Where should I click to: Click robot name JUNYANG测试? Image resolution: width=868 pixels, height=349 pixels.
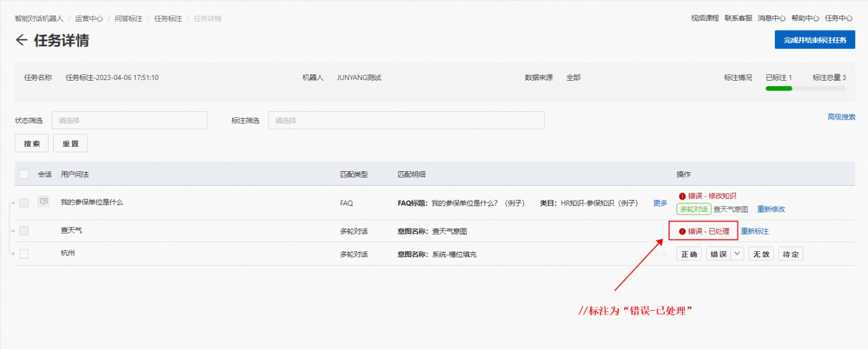[359, 78]
